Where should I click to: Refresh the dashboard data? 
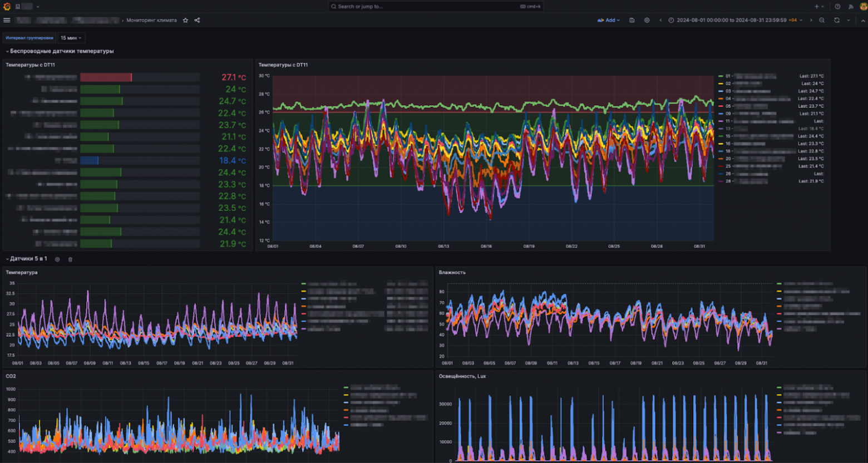[836, 20]
